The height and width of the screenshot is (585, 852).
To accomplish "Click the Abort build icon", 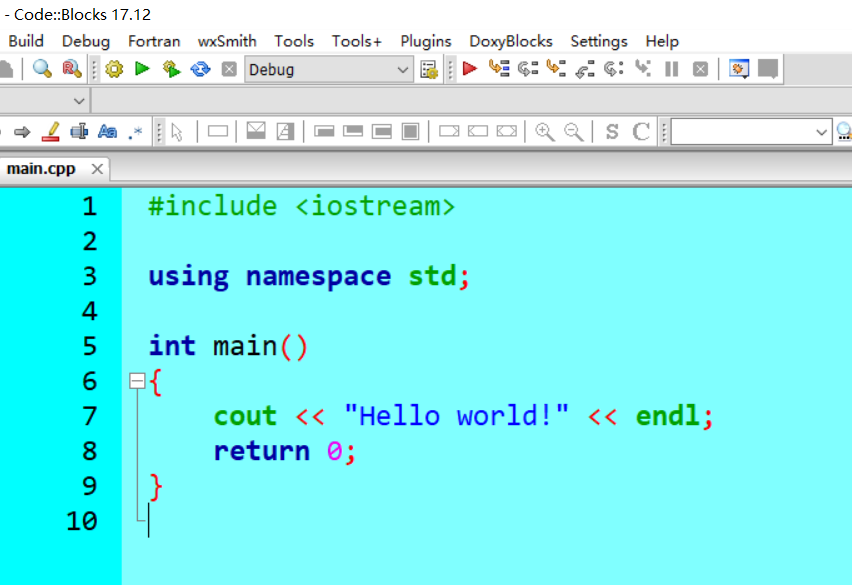I will pyautogui.click(x=229, y=69).
